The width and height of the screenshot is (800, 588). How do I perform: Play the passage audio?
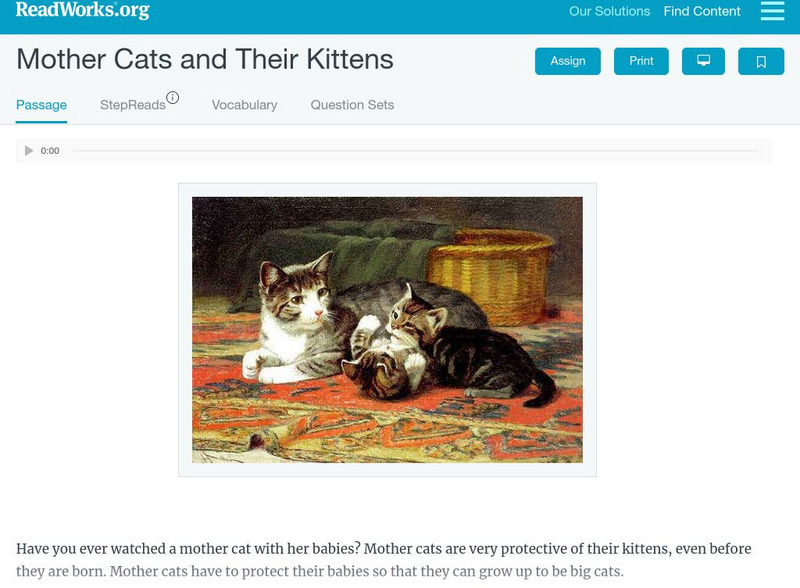tap(29, 151)
